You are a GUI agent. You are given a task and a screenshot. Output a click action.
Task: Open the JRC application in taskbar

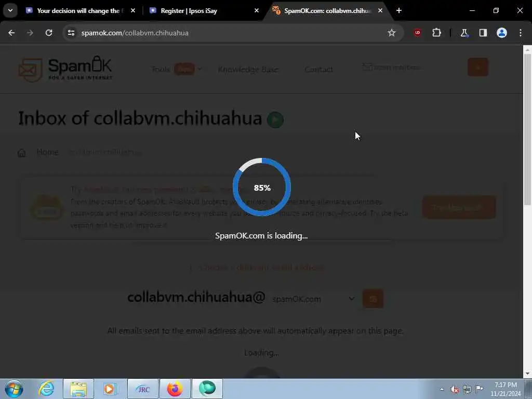[143, 389]
